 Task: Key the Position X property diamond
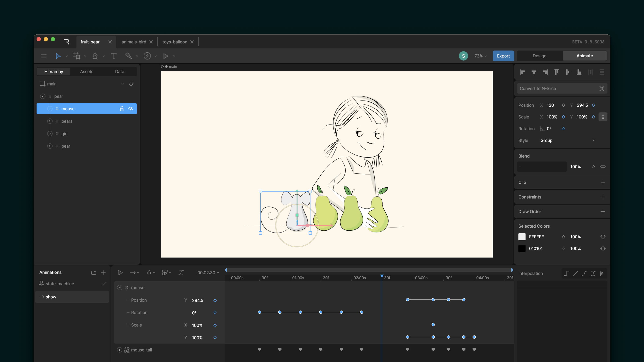[563, 105]
